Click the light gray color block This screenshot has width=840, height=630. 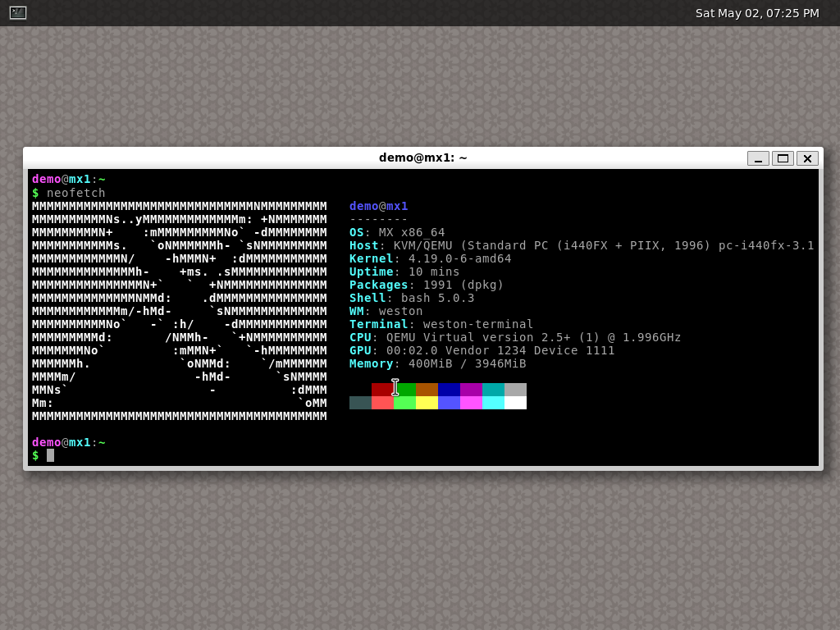(515, 390)
